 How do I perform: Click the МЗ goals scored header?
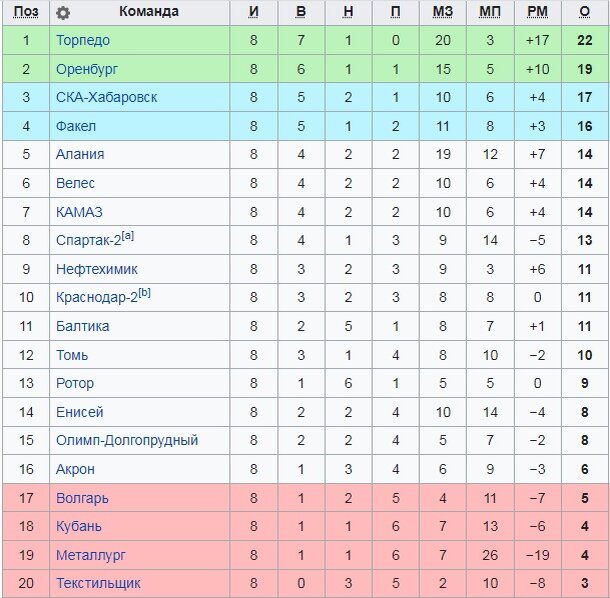coord(443,12)
